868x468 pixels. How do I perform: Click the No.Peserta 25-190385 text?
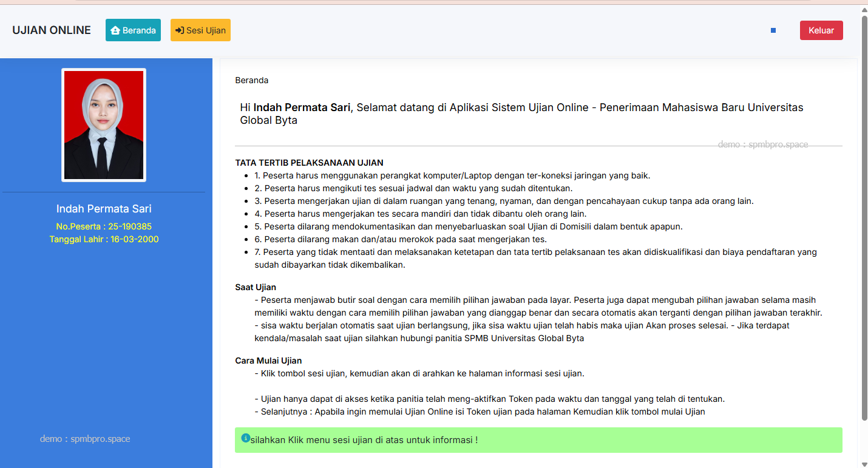(104, 226)
